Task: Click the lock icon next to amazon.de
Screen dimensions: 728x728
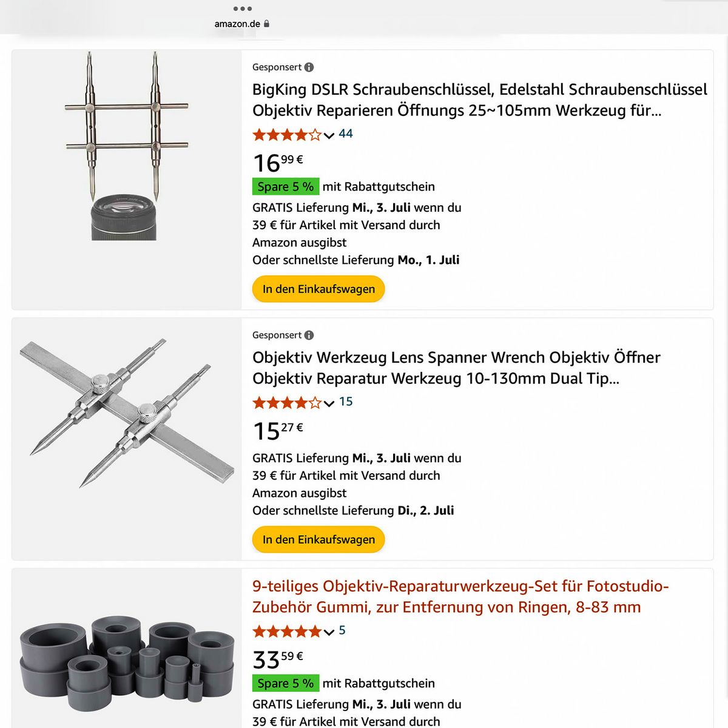Action: click(266, 24)
